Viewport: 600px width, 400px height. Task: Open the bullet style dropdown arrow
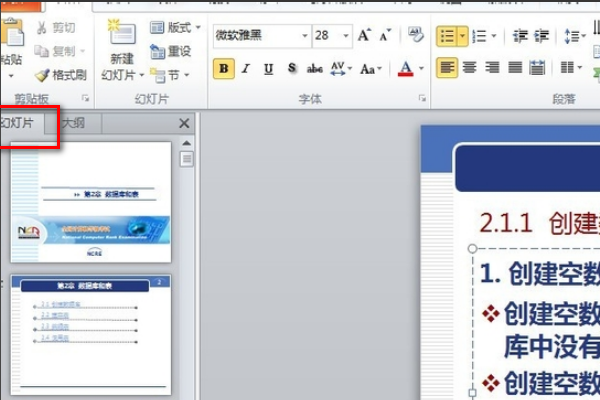pyautogui.click(x=463, y=36)
